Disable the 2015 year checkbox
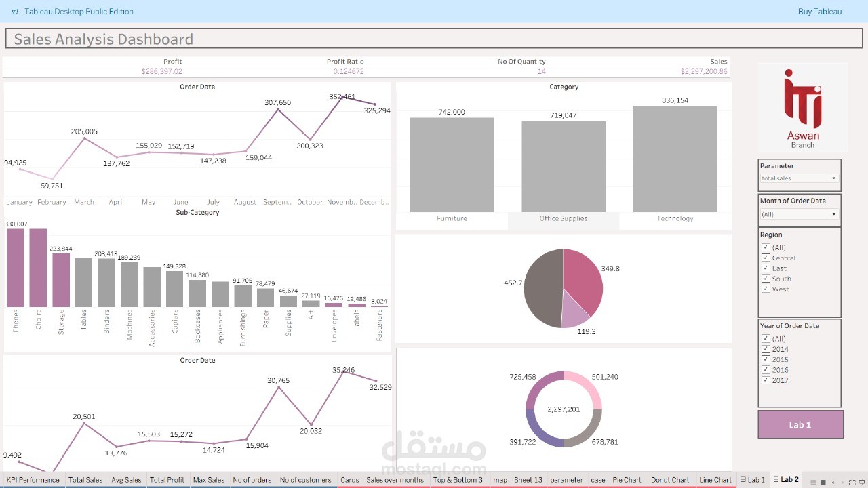 point(765,359)
